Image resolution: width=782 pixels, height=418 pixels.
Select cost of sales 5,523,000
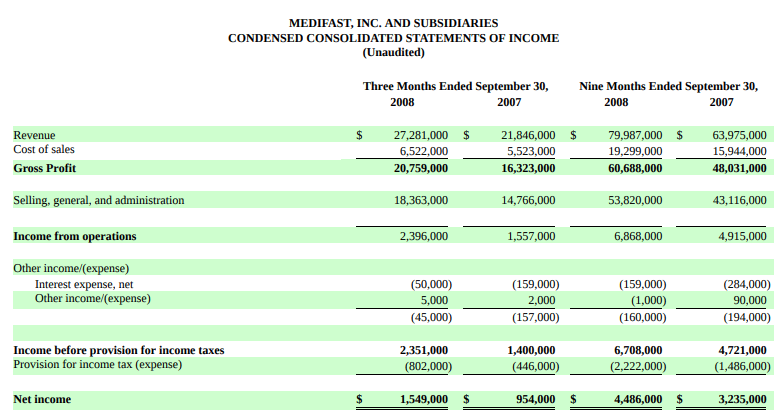pyautogui.click(x=531, y=151)
